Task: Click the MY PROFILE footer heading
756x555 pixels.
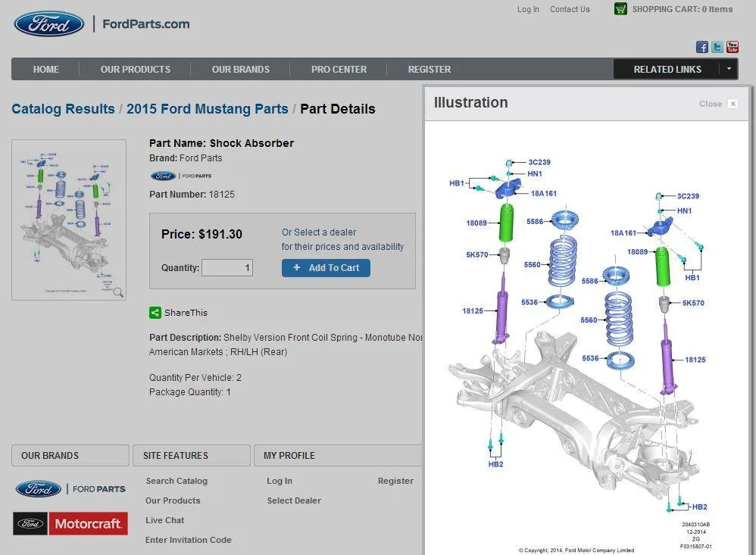Action: [x=289, y=456]
